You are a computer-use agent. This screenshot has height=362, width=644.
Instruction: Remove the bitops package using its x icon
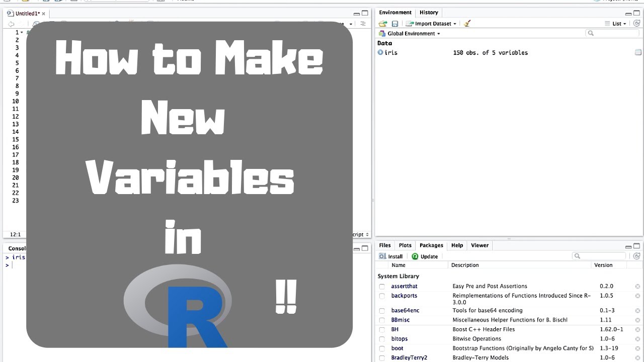click(x=637, y=339)
